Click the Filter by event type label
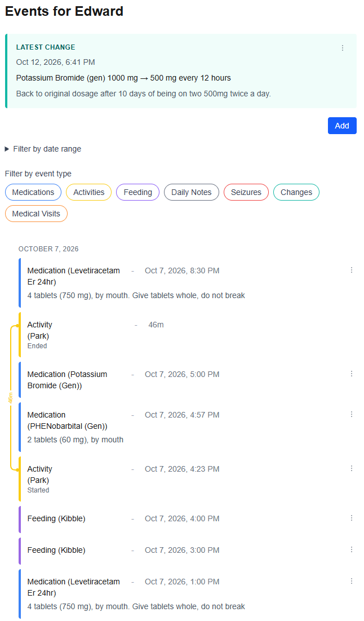 (38, 174)
